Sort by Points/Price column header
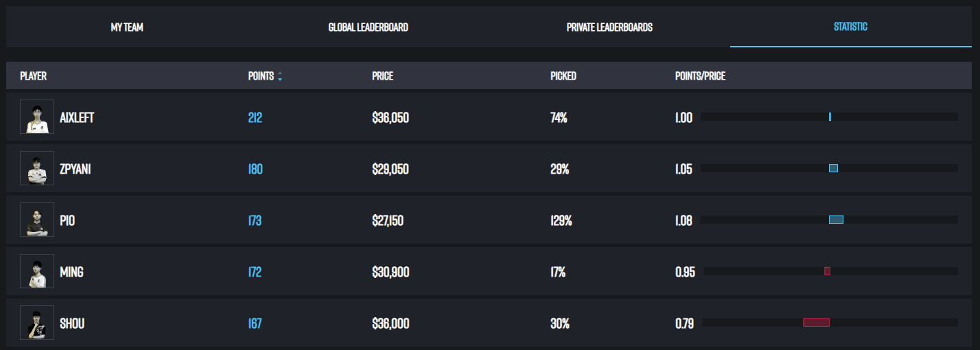This screenshot has height=350, width=980. pyautogui.click(x=700, y=76)
